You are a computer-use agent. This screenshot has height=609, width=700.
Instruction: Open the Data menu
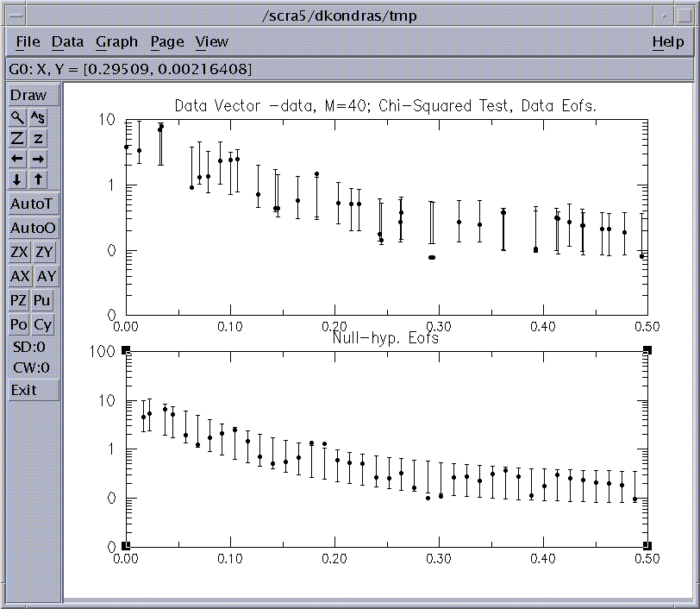point(67,41)
